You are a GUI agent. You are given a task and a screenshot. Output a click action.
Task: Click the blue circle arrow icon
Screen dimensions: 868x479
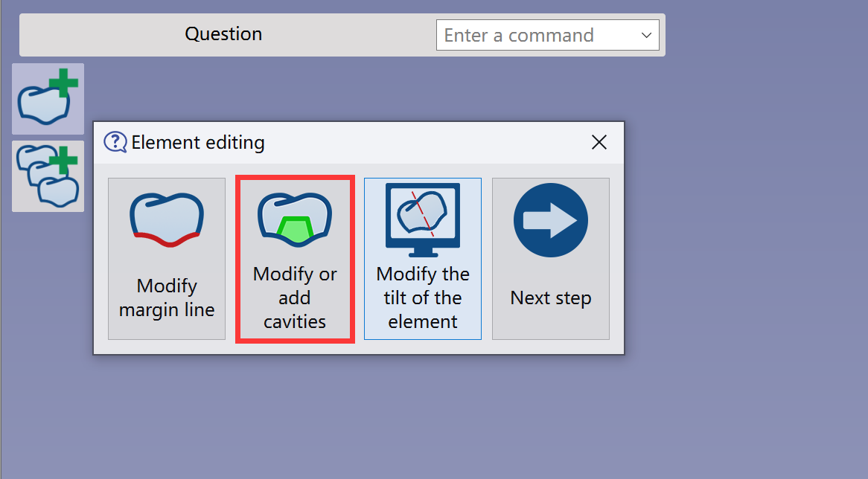tap(551, 220)
